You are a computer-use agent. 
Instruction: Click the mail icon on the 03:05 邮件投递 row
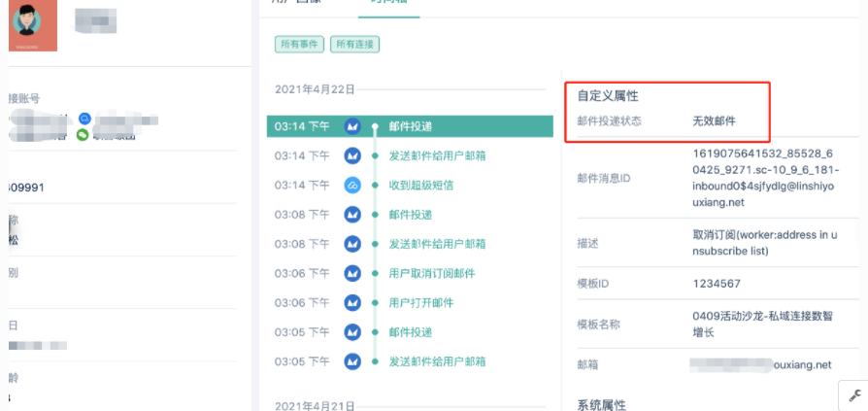(x=353, y=332)
